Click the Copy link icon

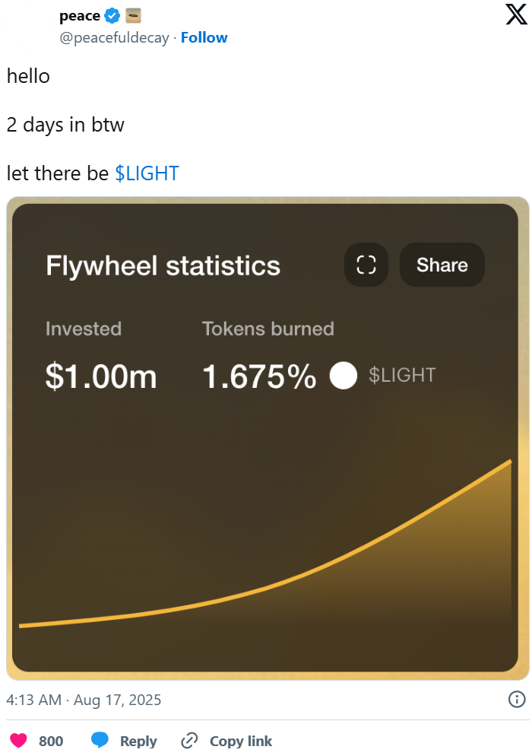[187, 740]
